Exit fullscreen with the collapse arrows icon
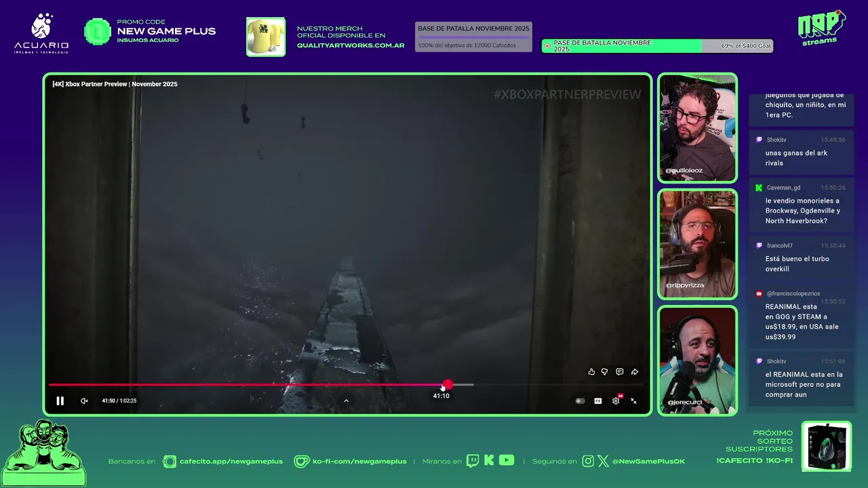 pyautogui.click(x=633, y=401)
